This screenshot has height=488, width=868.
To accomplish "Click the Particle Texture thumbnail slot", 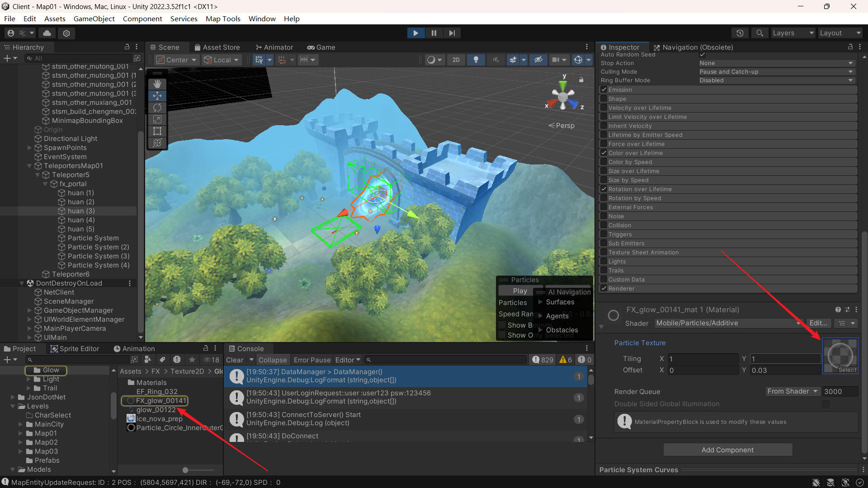I will (x=840, y=355).
